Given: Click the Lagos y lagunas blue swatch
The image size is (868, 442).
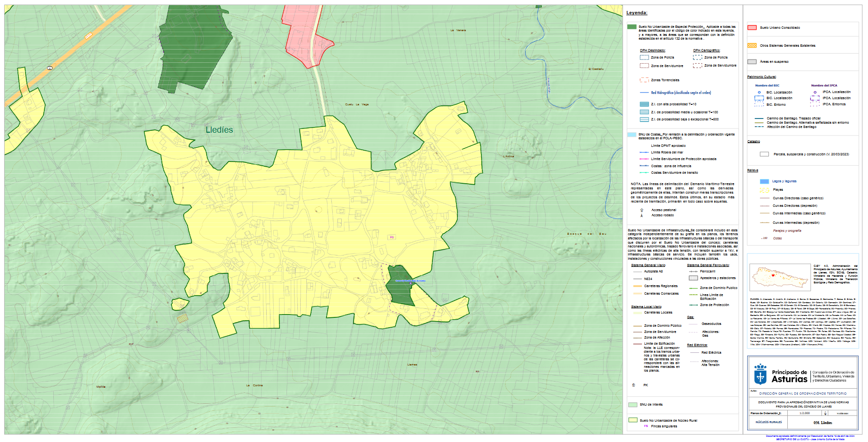Looking at the screenshot, I should 764,181.
